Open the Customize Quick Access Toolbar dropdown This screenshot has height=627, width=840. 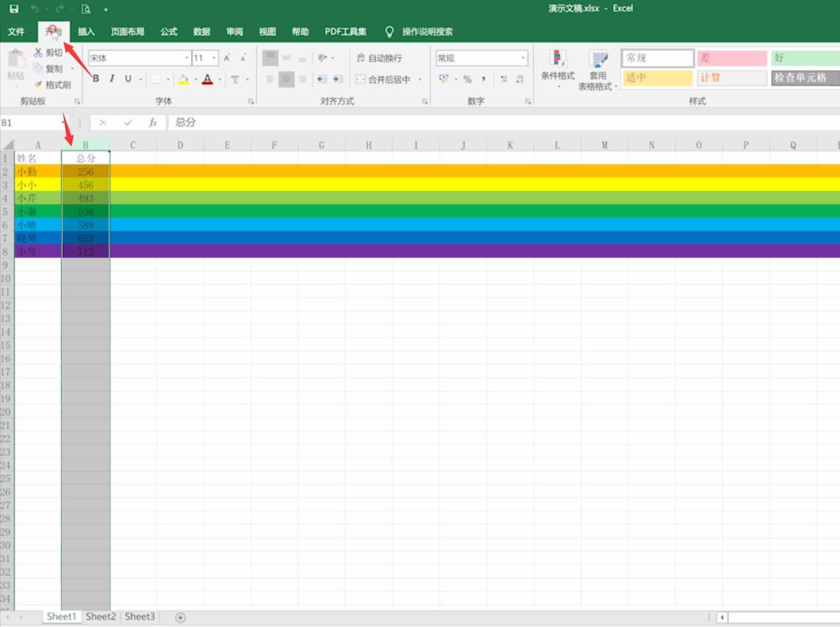[106, 9]
